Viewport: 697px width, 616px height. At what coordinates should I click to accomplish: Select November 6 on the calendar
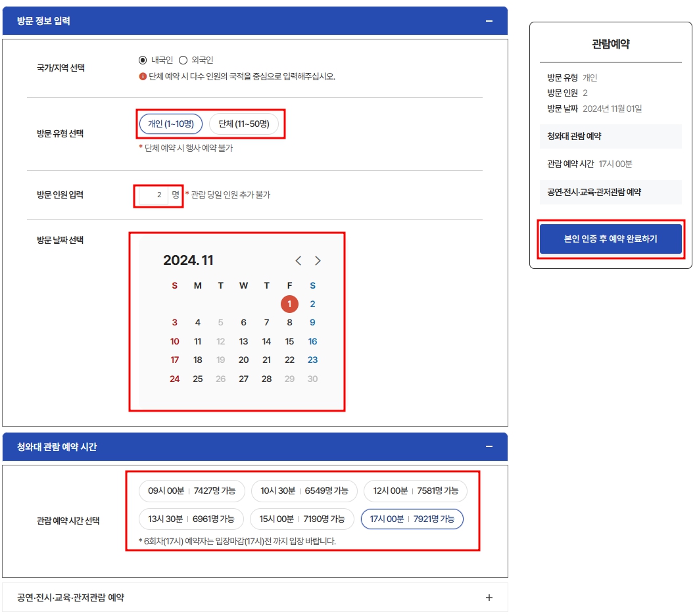tap(243, 323)
